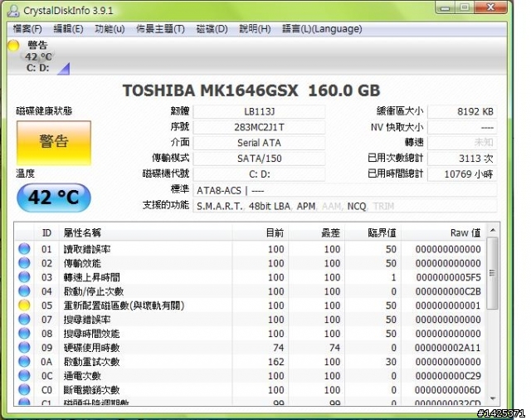Click the 臨界值 column header
This screenshot has height=420, width=531.
[x=373, y=232]
